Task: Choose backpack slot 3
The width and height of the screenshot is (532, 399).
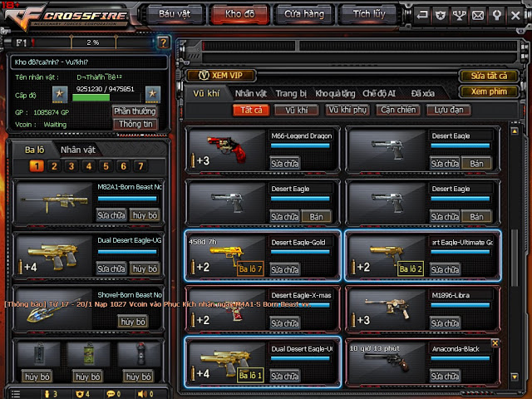Action: coord(71,166)
